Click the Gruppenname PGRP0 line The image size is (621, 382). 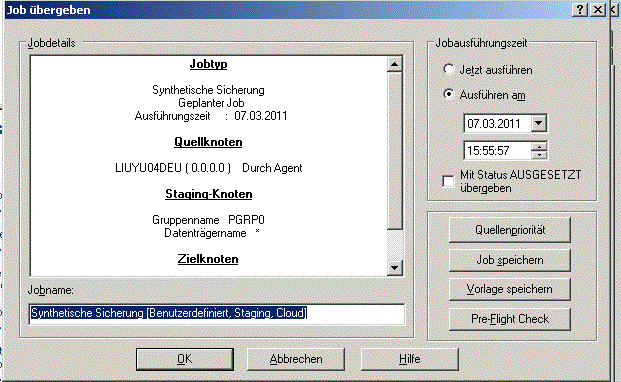tap(208, 220)
